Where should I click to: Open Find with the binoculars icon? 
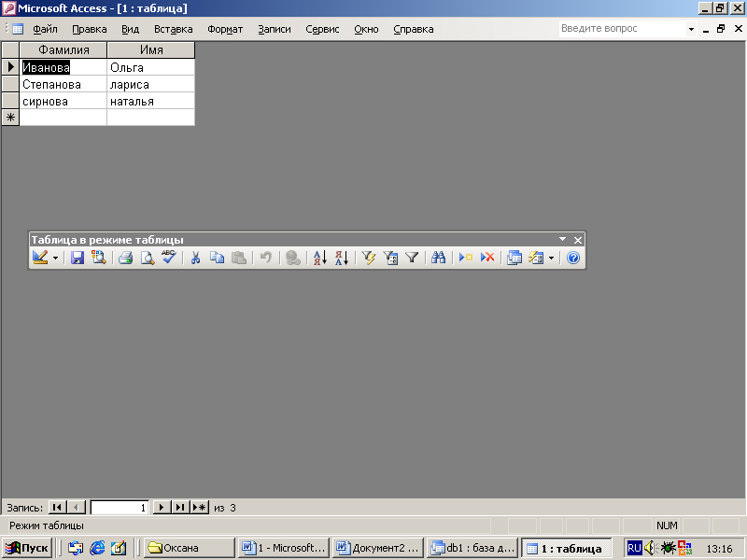[x=438, y=258]
